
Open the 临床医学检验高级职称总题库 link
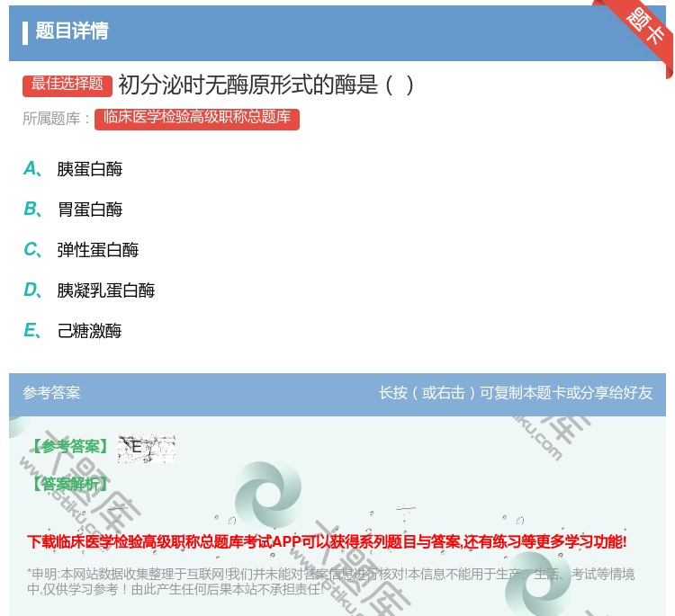point(197,119)
